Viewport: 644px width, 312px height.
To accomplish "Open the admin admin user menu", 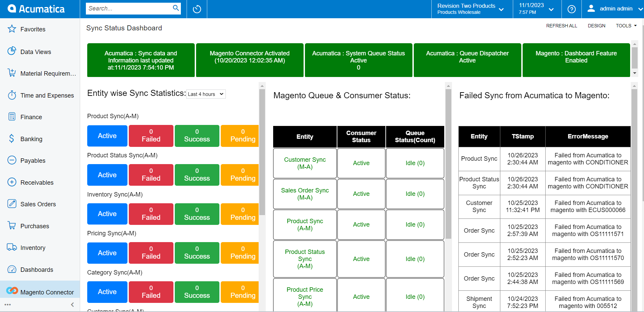I will tap(615, 8).
